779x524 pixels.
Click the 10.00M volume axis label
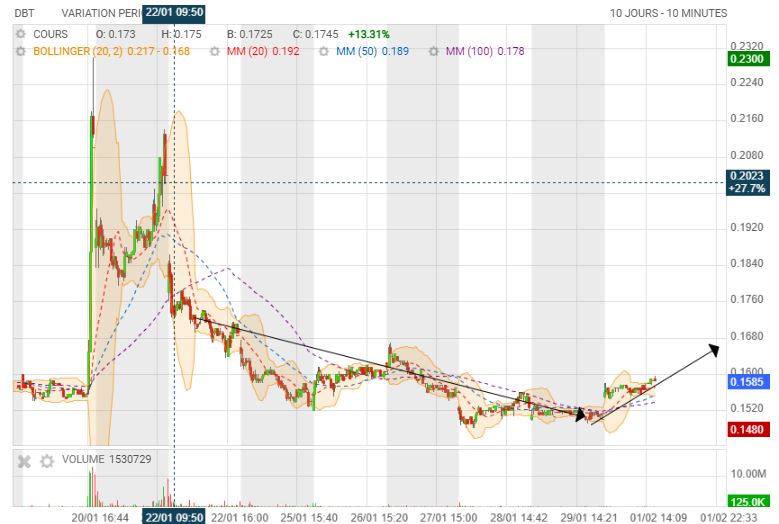pyautogui.click(x=748, y=474)
